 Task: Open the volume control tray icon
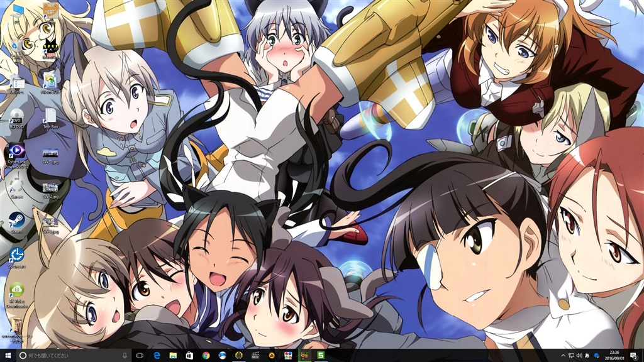point(579,356)
